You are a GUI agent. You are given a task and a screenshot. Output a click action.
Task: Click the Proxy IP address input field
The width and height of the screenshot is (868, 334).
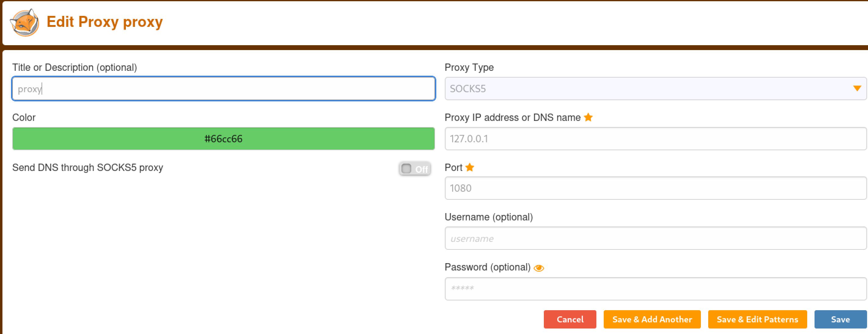pos(655,138)
